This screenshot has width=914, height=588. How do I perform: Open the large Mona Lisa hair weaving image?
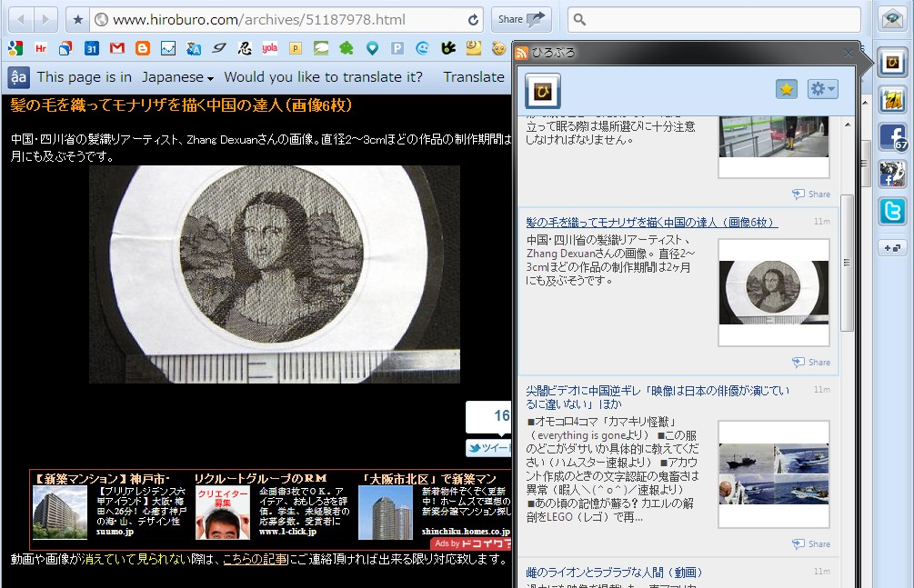pos(275,274)
